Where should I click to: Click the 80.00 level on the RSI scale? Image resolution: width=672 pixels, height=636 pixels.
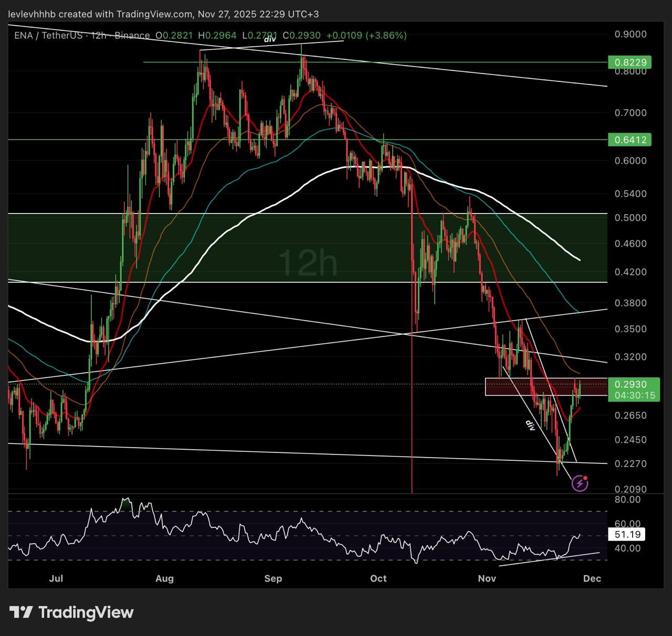pos(627,500)
